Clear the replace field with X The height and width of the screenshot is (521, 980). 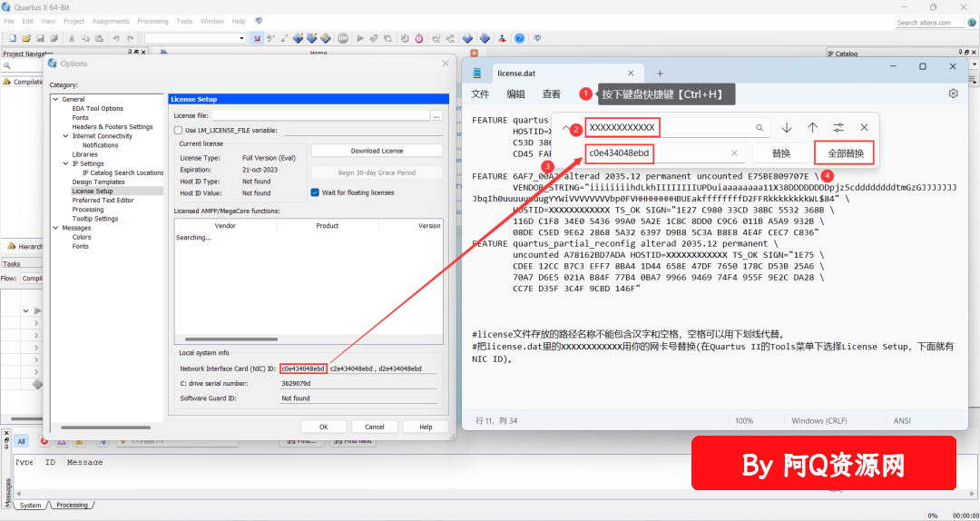coord(734,153)
